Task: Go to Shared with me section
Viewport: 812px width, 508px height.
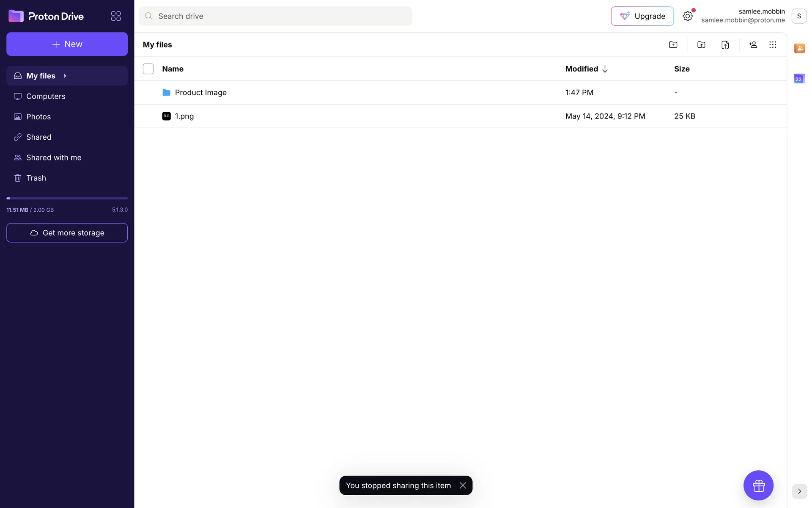Action: click(54, 157)
